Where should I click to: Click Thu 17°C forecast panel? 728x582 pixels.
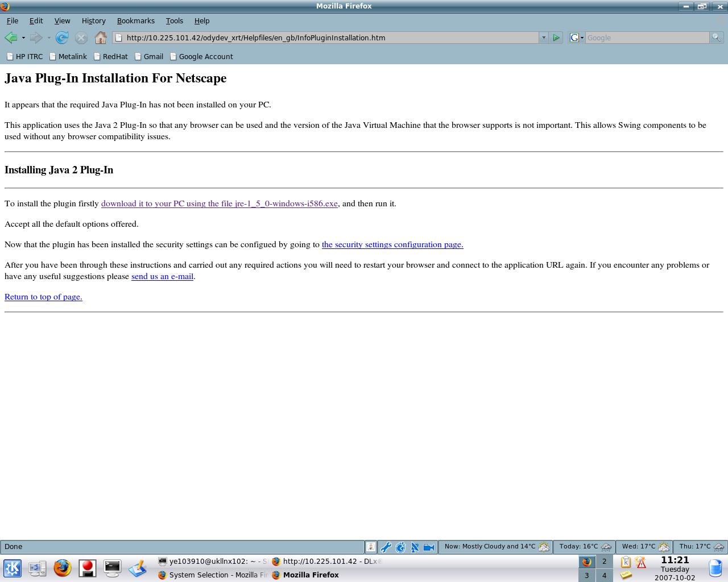coord(701,547)
